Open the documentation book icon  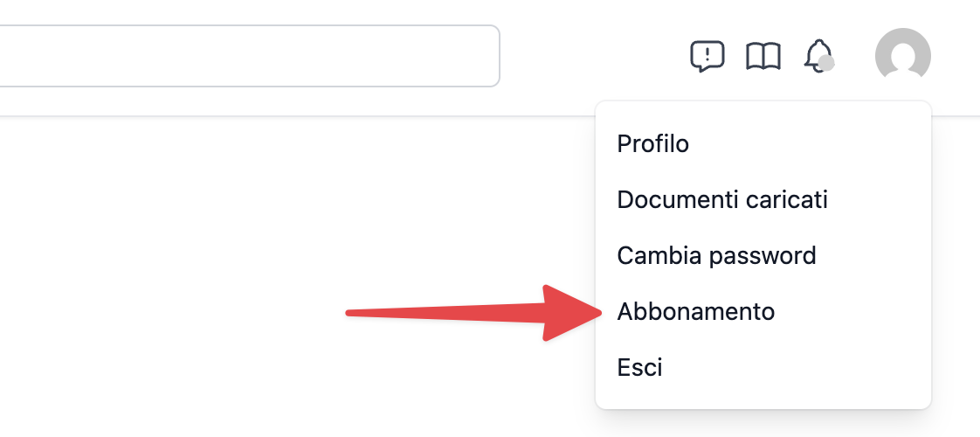tap(763, 57)
